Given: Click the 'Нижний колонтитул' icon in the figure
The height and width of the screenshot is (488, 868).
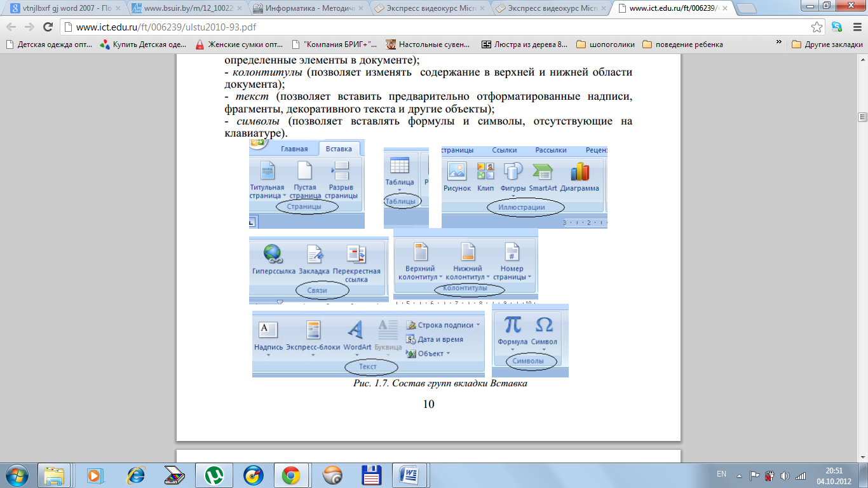Looking at the screenshot, I should point(468,252).
